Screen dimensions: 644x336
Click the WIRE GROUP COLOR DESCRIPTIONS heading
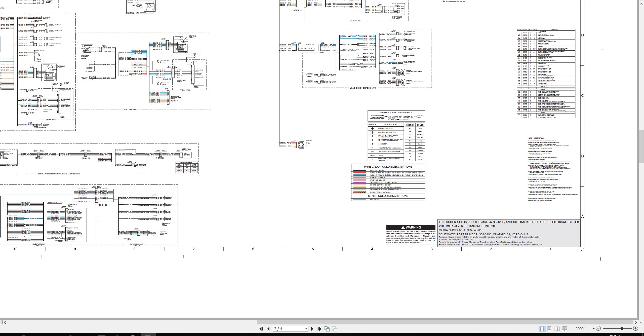pyautogui.click(x=388, y=167)
